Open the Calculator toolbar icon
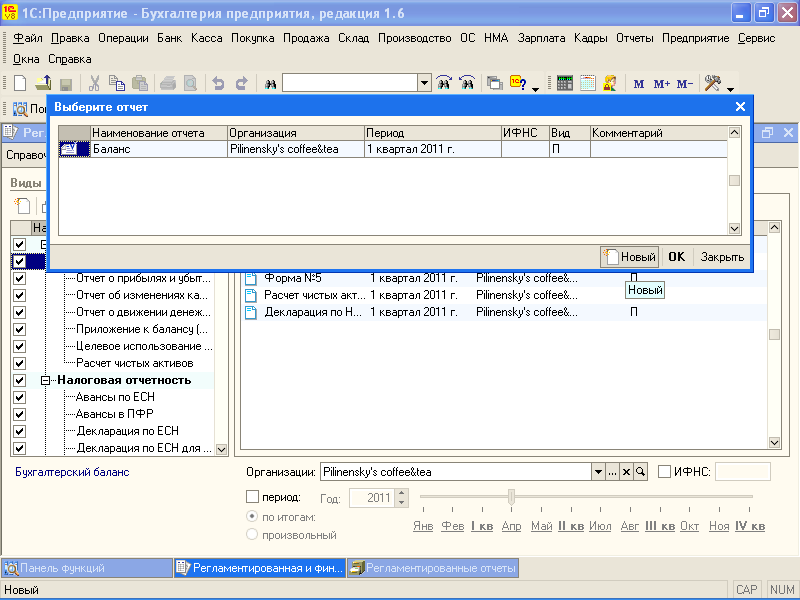Screen dimensions: 800x600 565,83
